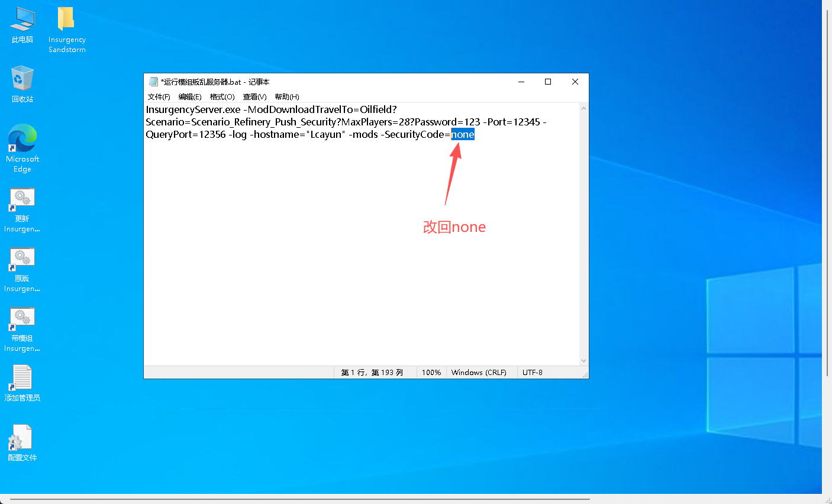Minimize the Notepad window
Image resolution: width=832 pixels, height=504 pixels.
click(x=521, y=82)
